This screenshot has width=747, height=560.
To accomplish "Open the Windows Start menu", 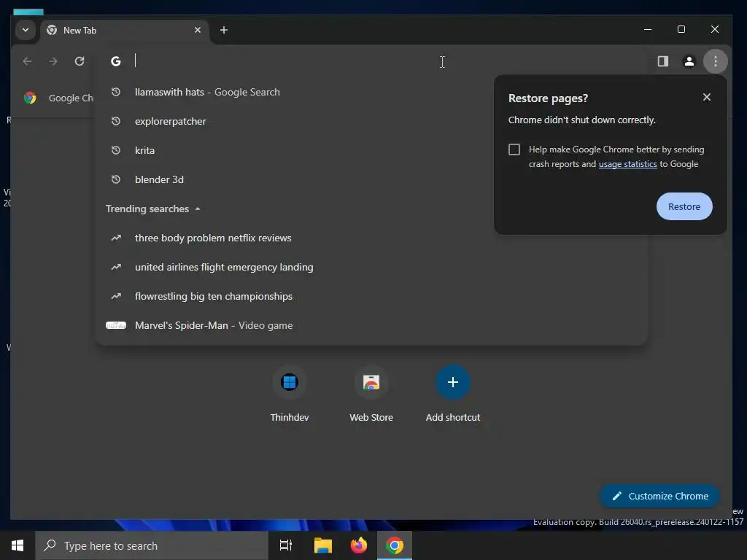I will (x=18, y=545).
